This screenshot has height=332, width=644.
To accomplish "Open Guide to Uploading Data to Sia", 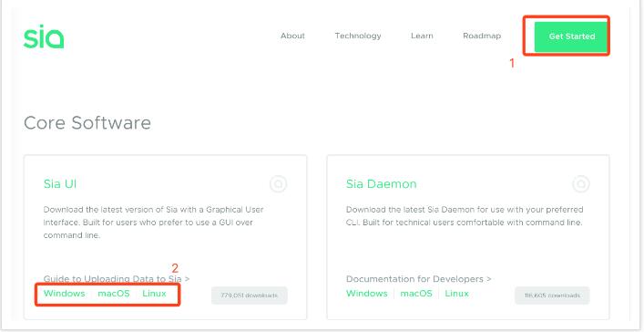I will (x=117, y=279).
